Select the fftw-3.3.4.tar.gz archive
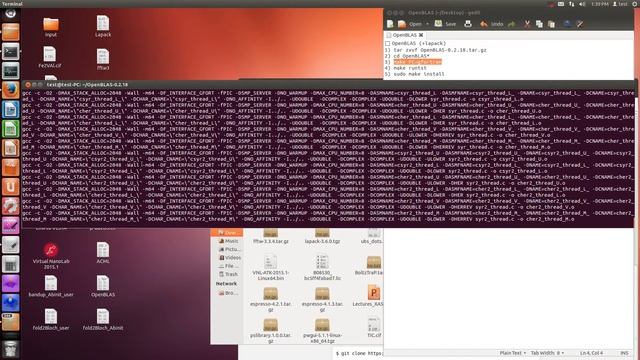Viewport: 640px width, 360px height. [271, 237]
